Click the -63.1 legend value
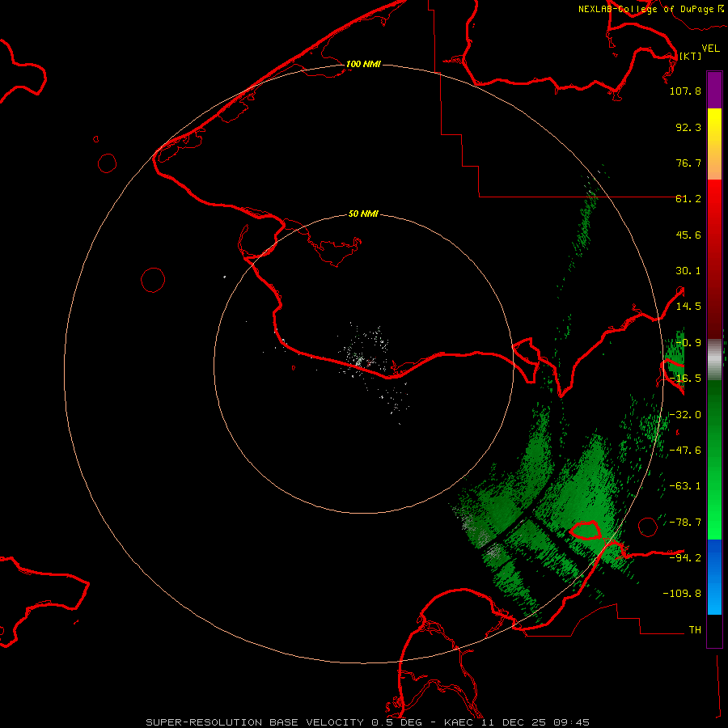This screenshot has width=728, height=728. pos(685,486)
